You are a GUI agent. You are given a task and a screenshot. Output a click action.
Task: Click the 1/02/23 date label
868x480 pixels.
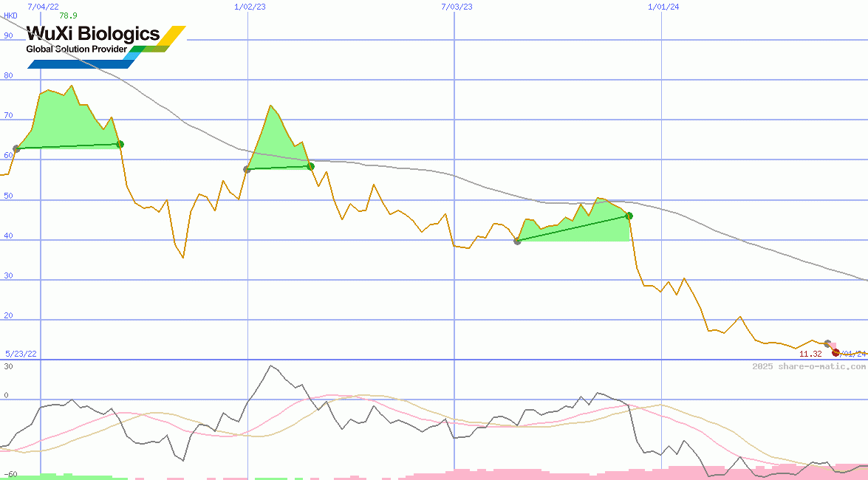tap(250, 7)
